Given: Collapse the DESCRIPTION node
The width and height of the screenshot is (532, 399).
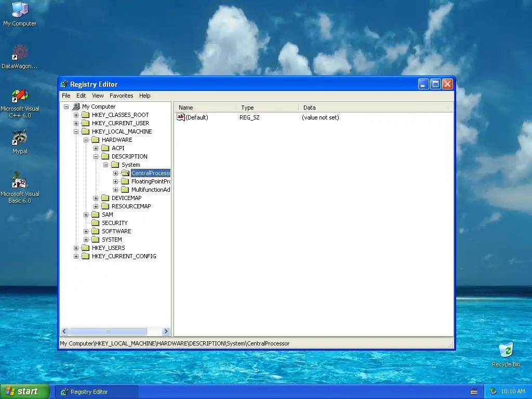Looking at the screenshot, I should (x=96, y=156).
